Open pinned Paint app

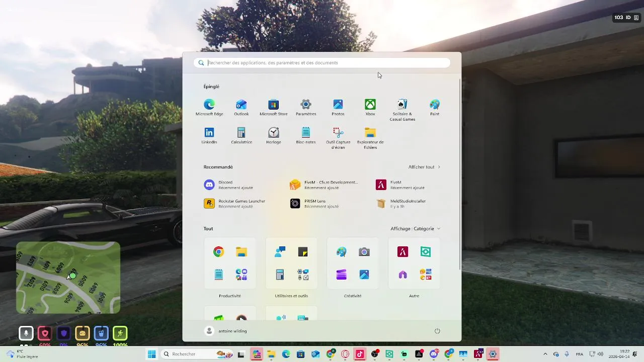(x=435, y=108)
